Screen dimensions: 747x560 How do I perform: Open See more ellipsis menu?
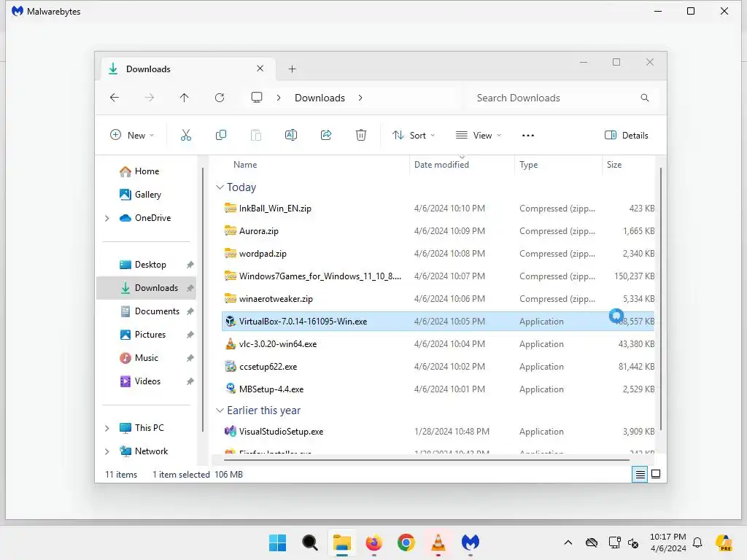pos(528,135)
